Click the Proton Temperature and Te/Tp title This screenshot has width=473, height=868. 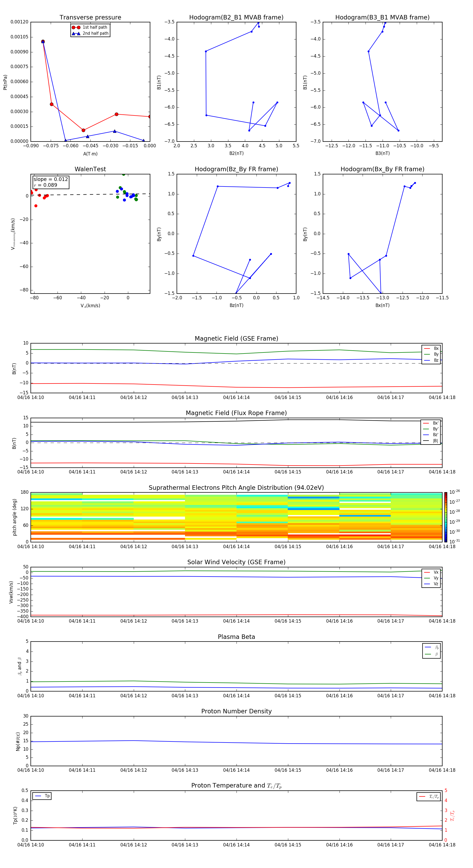(x=236, y=785)
